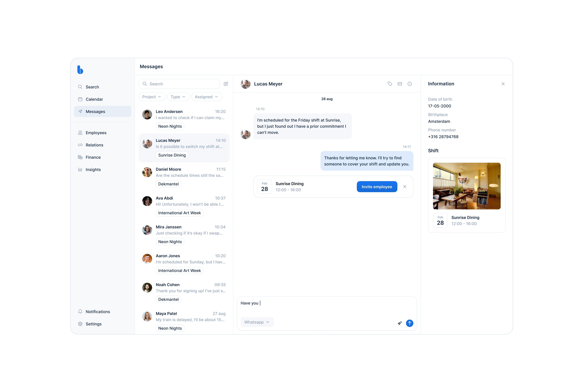This screenshot has height=392, width=583.
Task: Close the Information panel
Action: (x=503, y=84)
